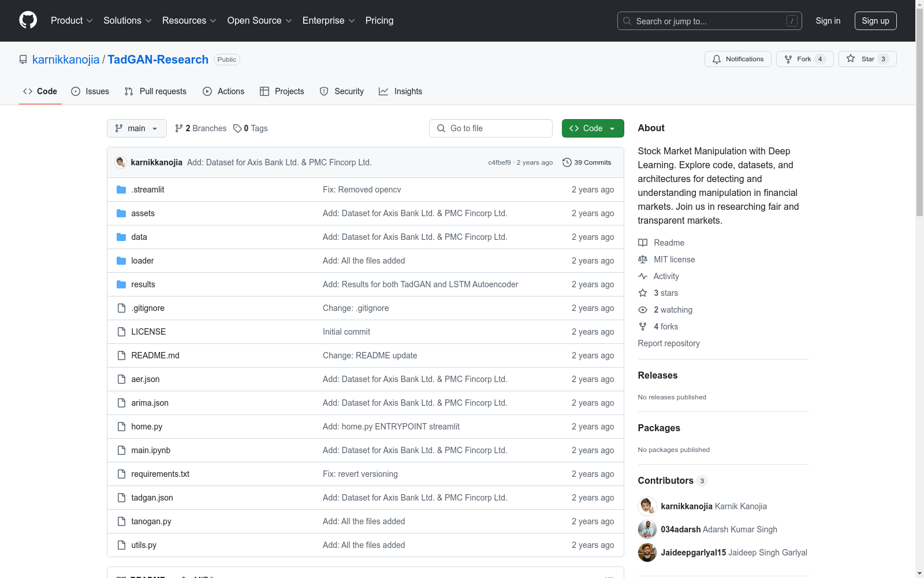
Task: Open README.md file
Action: coord(155,355)
